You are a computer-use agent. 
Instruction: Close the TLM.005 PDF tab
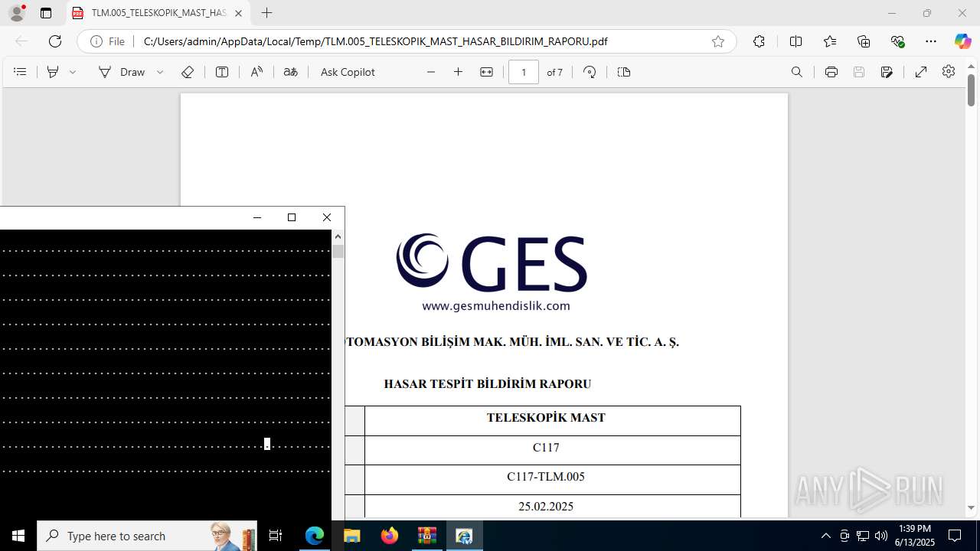click(238, 13)
